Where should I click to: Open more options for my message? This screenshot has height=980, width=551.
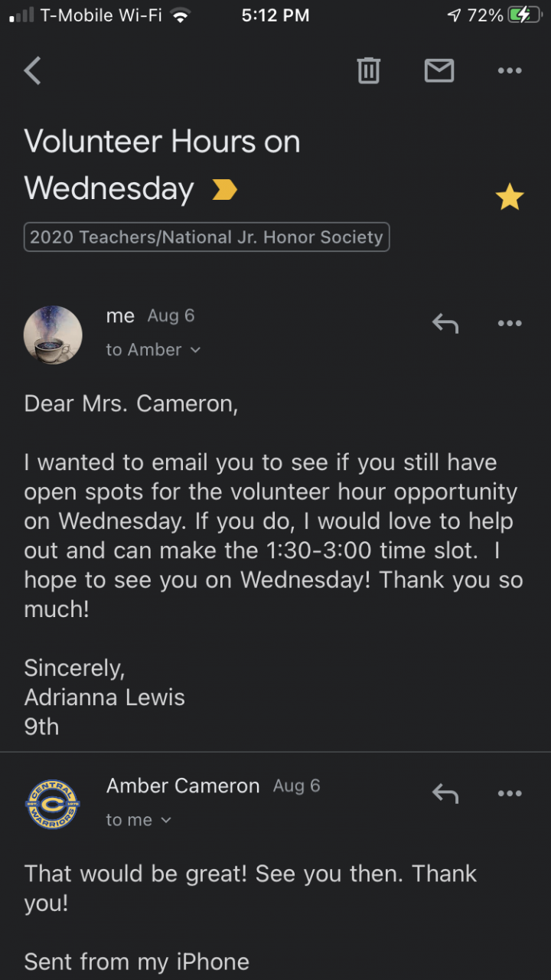509,324
